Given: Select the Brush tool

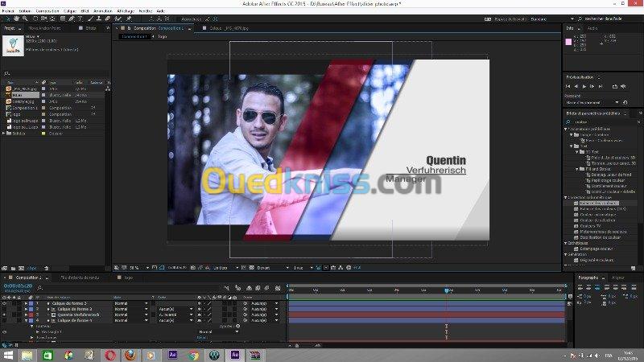Looking at the screenshot, I should click(x=90, y=19).
